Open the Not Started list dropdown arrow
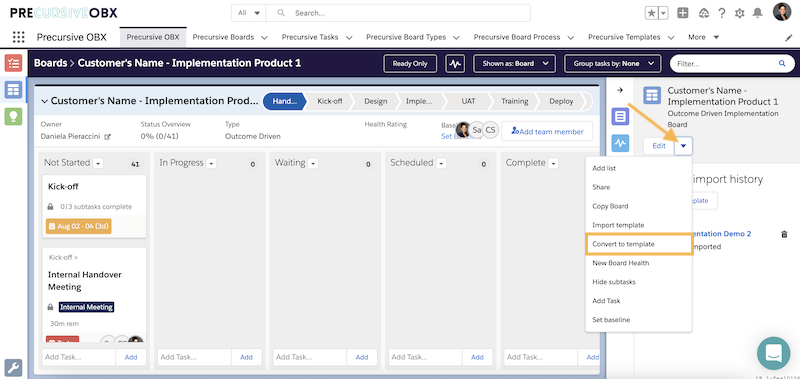 pos(98,164)
